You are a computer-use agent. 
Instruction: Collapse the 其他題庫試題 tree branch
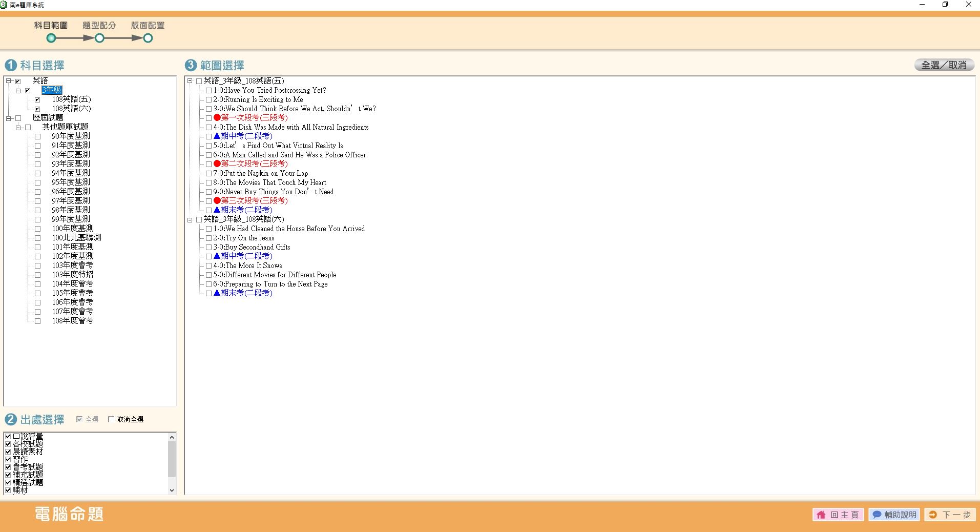(18, 127)
